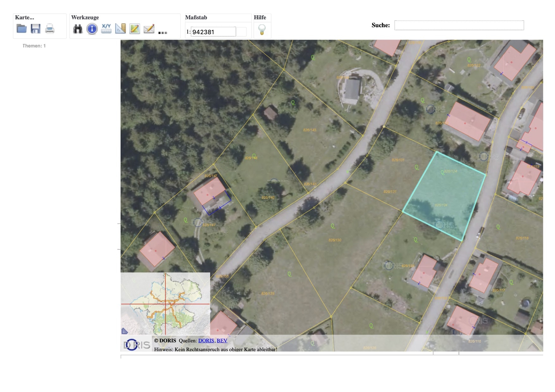Follow the DORIS source link
555x392 pixels.
206,340
